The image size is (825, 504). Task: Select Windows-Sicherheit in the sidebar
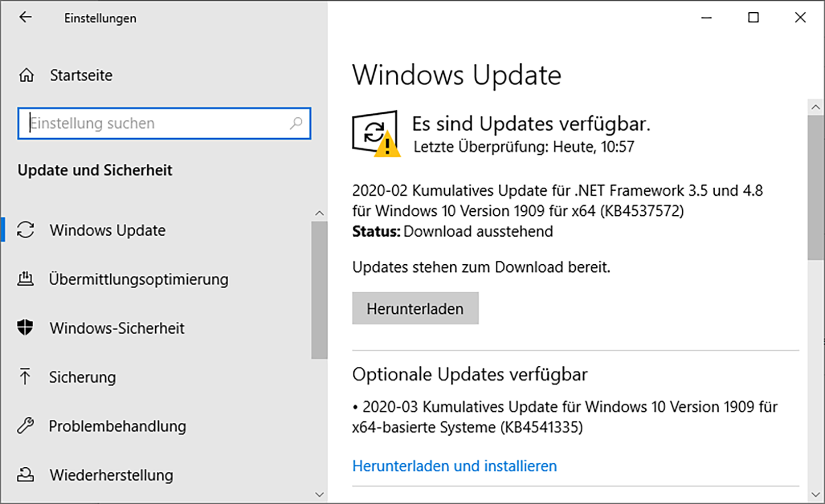pyautogui.click(x=117, y=328)
